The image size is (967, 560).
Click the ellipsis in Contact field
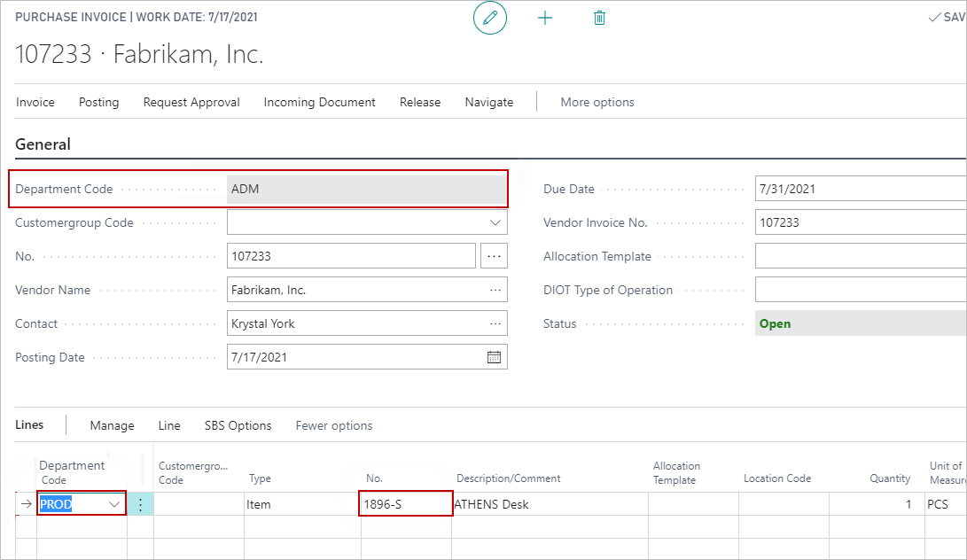click(x=495, y=323)
